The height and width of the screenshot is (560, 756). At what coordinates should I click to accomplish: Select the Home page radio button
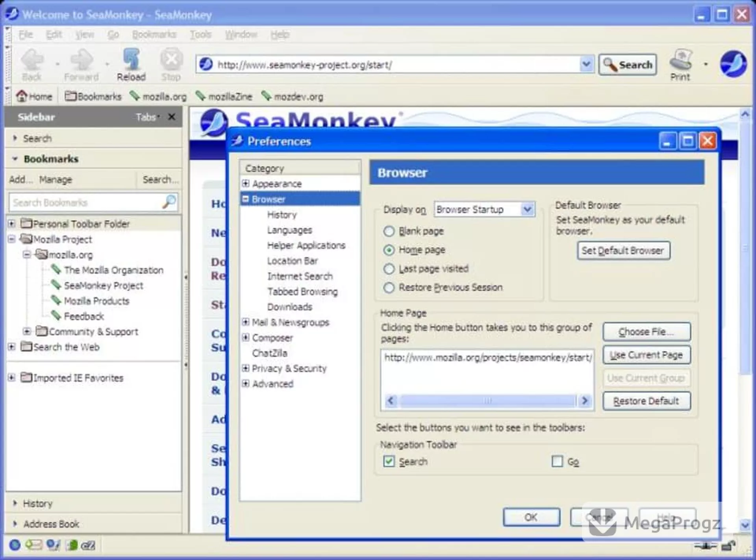[389, 250]
